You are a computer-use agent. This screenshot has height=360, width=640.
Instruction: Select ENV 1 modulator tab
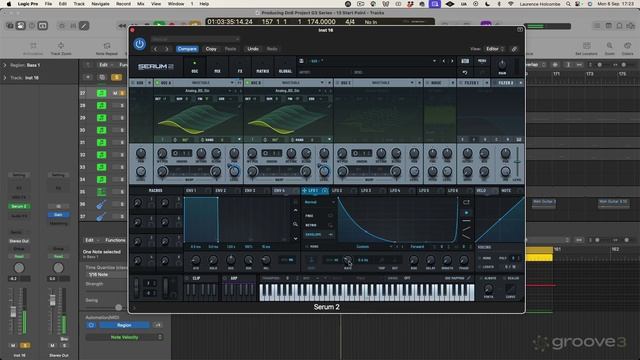coord(191,191)
